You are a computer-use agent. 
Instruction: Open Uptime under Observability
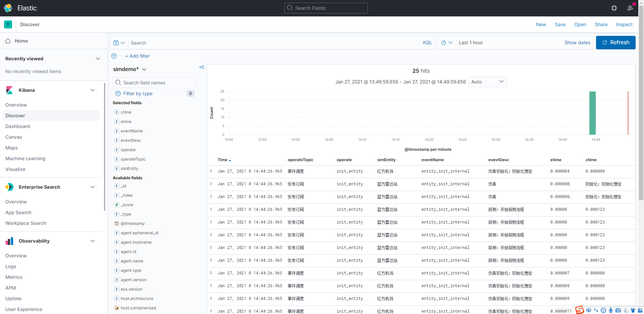[x=13, y=299]
